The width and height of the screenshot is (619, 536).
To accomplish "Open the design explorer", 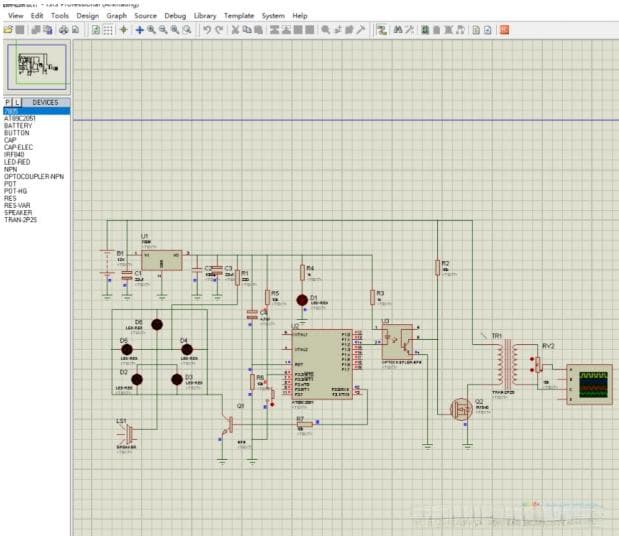I will [425, 30].
